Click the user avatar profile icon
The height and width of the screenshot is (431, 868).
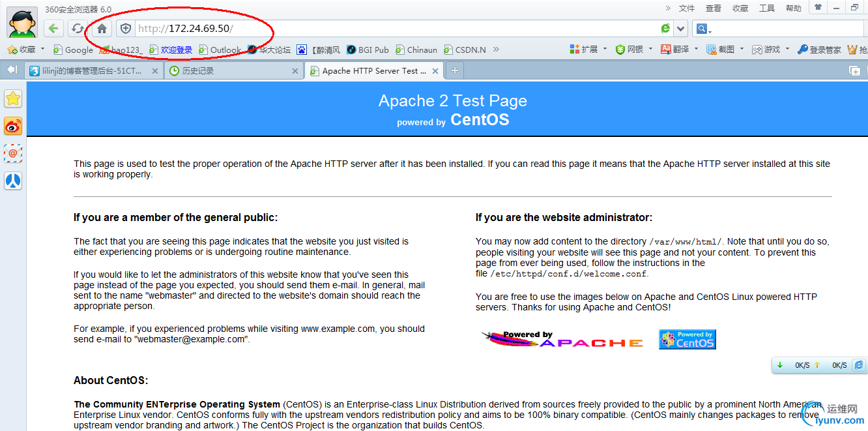point(22,22)
